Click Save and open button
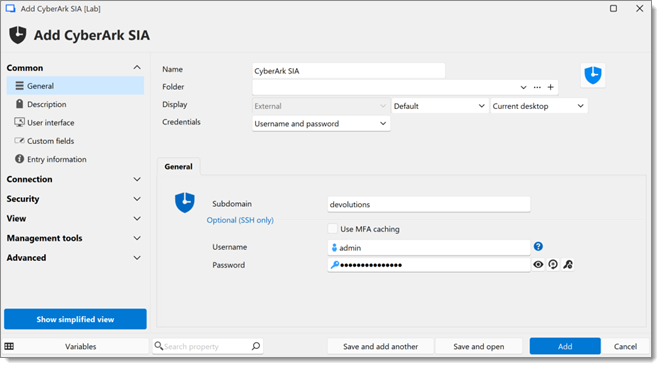 point(479,346)
